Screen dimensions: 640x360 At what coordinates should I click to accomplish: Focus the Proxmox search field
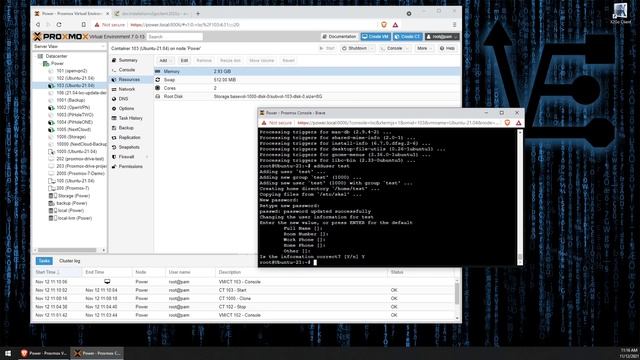pos(175,37)
